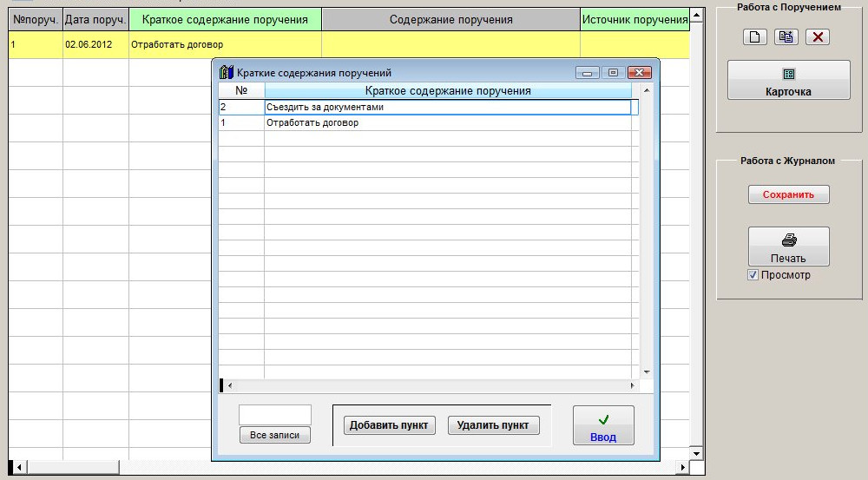Click the red Сохранить button

pyautogui.click(x=788, y=194)
